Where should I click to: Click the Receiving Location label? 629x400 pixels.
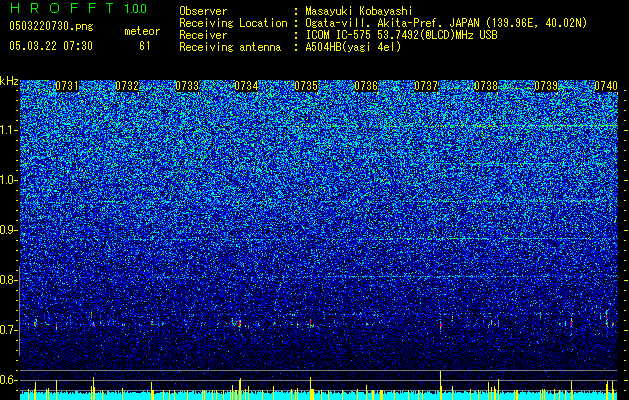click(x=233, y=23)
